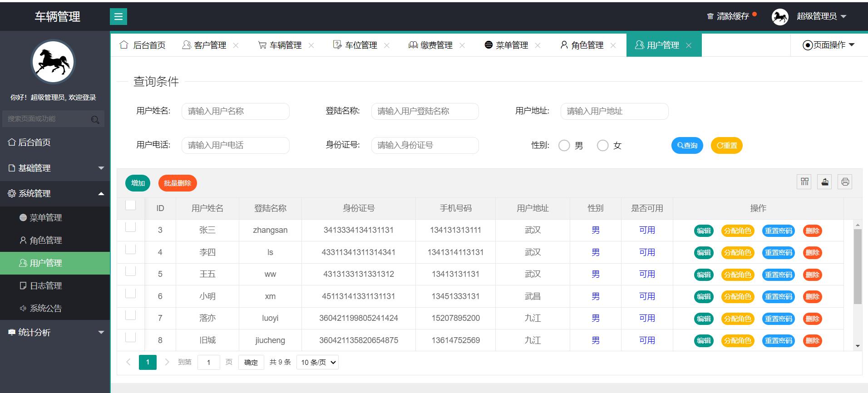Open the 页面操作 dropdown
This screenshot has width=868, height=393.
829,45
